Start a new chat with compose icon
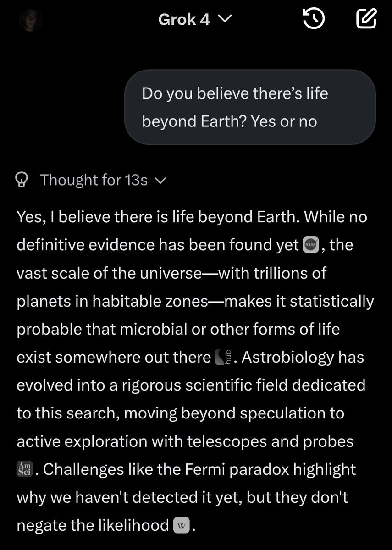This screenshot has width=392, height=550. pyautogui.click(x=366, y=19)
